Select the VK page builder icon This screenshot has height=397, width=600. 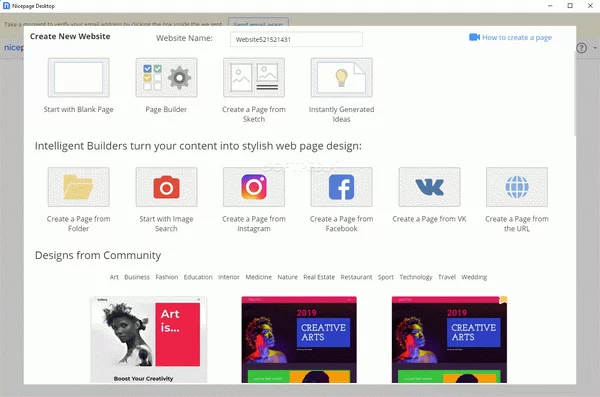429,187
